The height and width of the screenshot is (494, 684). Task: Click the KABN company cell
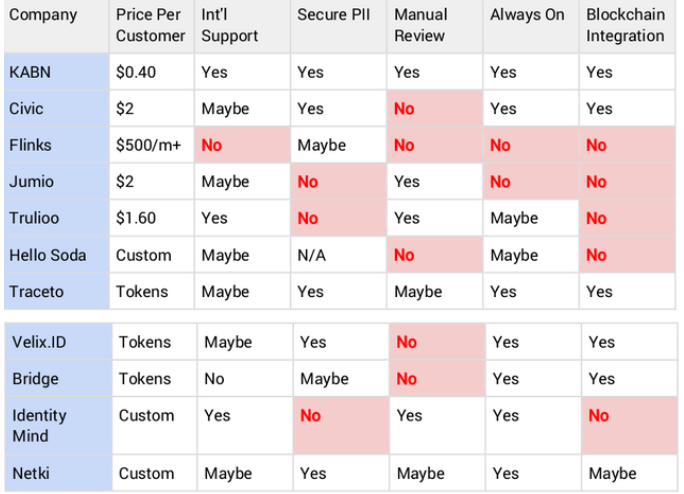(x=56, y=72)
